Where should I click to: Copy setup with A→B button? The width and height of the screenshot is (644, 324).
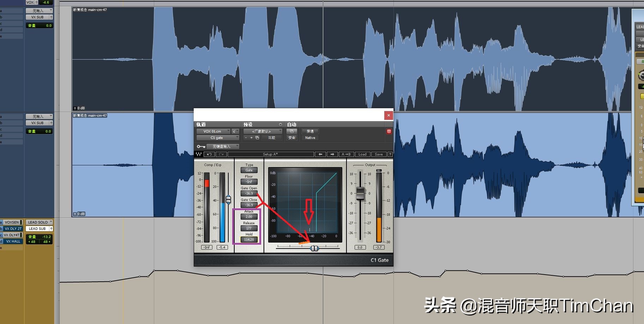pos(346,154)
